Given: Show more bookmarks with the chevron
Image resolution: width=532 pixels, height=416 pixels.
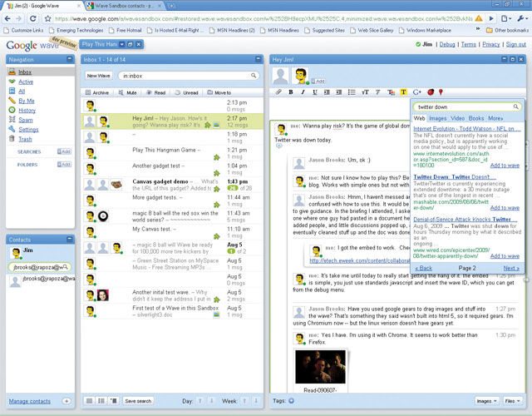Looking at the screenshot, I should tap(478, 30).
